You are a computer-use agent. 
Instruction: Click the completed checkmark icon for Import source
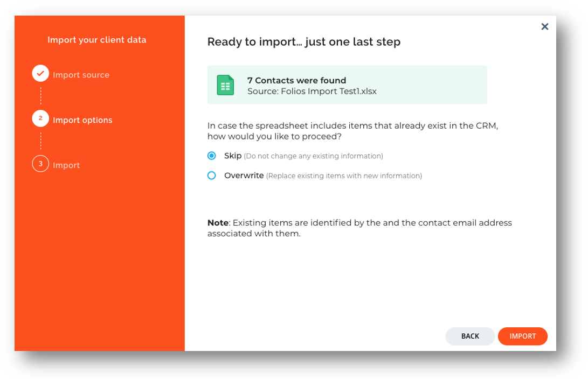[40, 73]
